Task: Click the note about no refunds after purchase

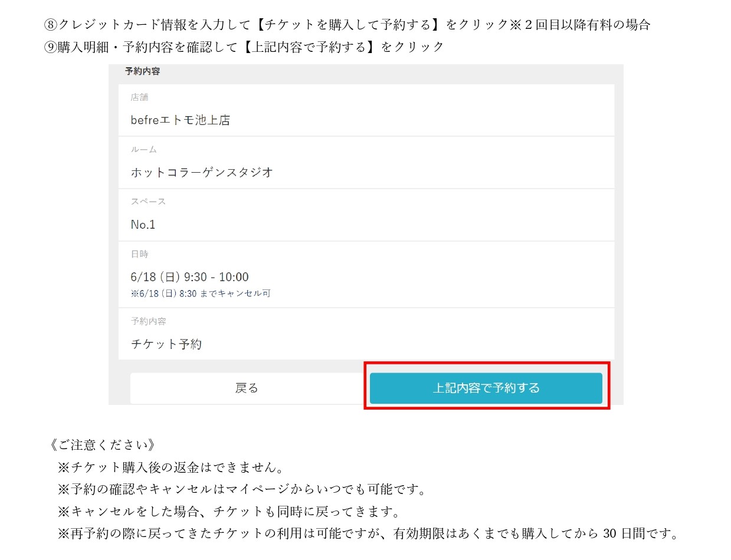Action: point(171,467)
